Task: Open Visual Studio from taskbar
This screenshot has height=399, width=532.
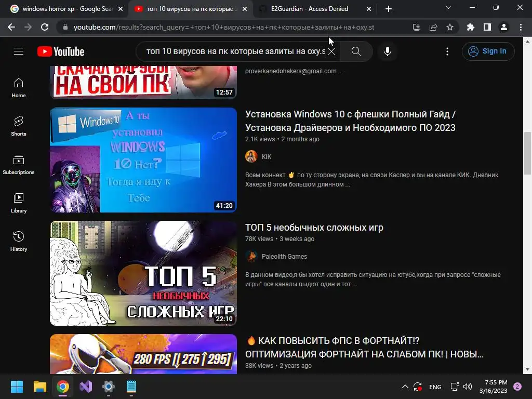Action: click(x=86, y=387)
